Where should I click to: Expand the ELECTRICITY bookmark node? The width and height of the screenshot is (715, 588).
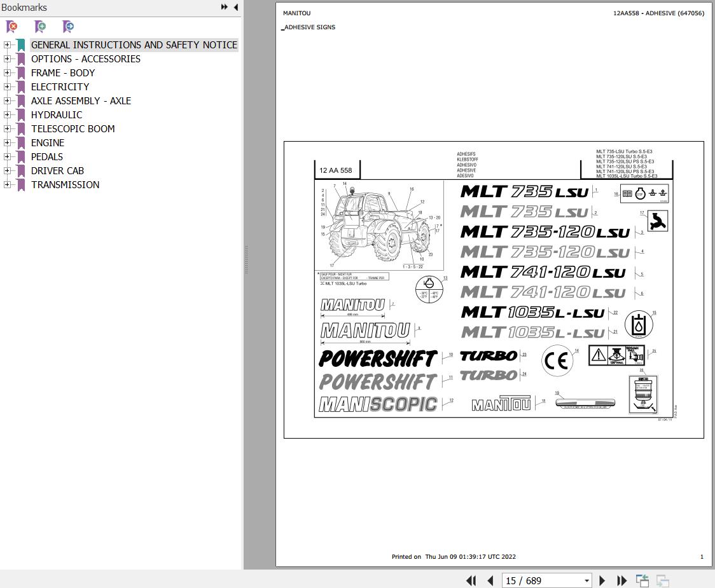tap(7, 86)
